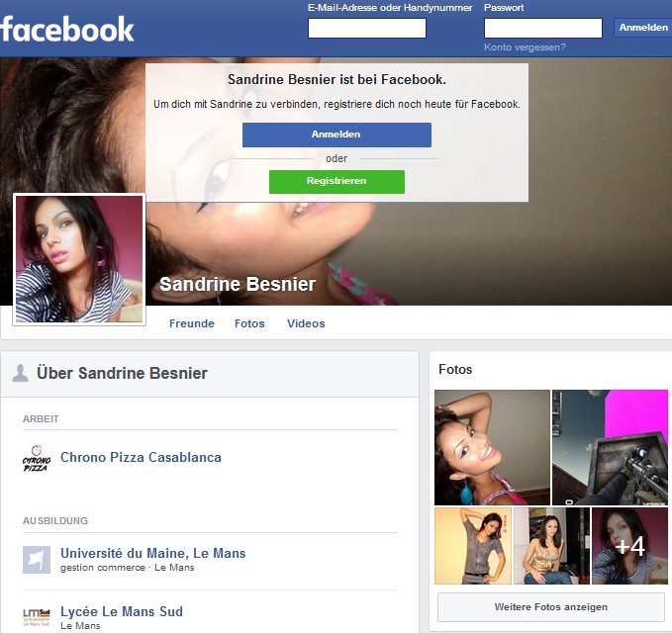Open the +4 more photos thumbnail
The width and height of the screenshot is (672, 633).
629,546
